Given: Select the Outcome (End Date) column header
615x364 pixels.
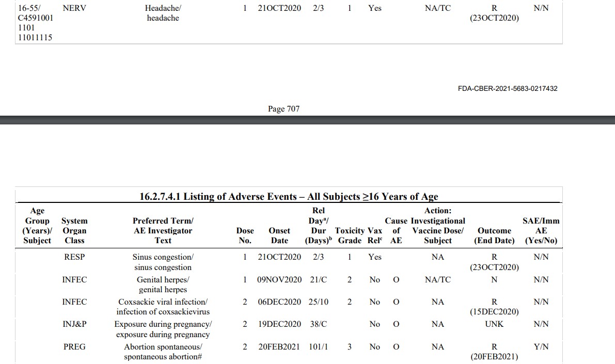Looking at the screenshot, I should pos(494,235).
